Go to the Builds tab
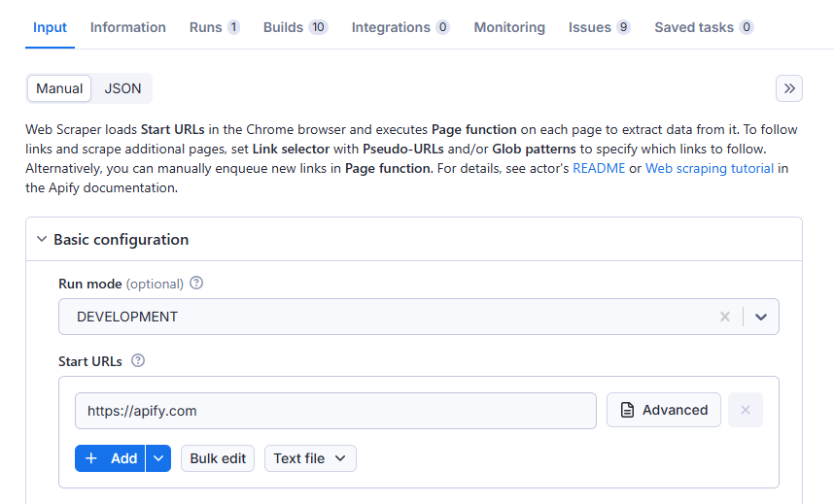834x504 pixels. (x=295, y=27)
